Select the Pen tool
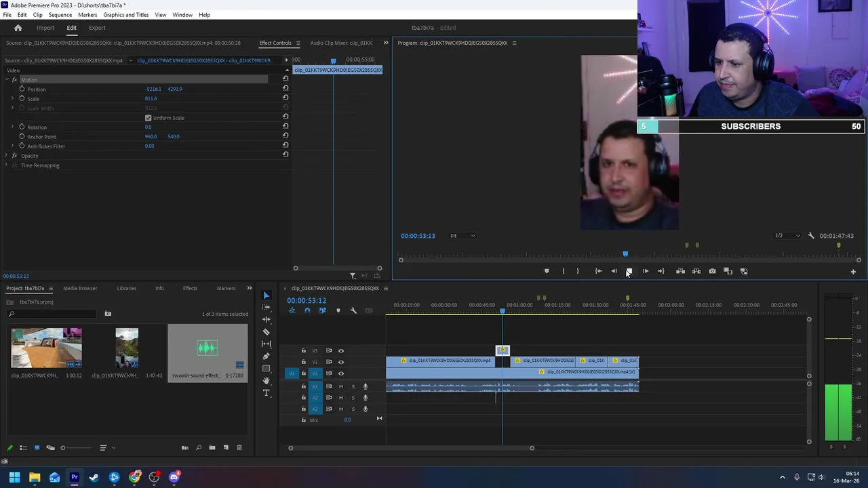 coord(266,356)
